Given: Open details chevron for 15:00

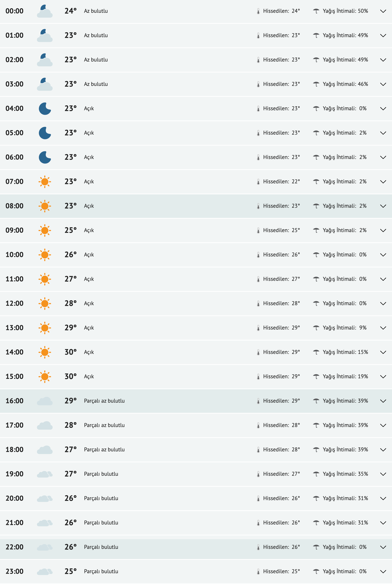Looking at the screenshot, I should tap(383, 377).
